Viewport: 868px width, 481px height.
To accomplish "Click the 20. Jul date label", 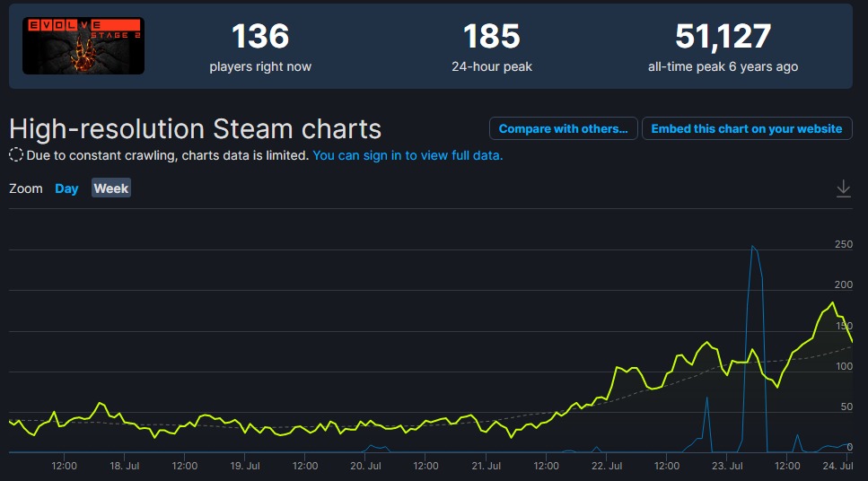I will click(364, 466).
